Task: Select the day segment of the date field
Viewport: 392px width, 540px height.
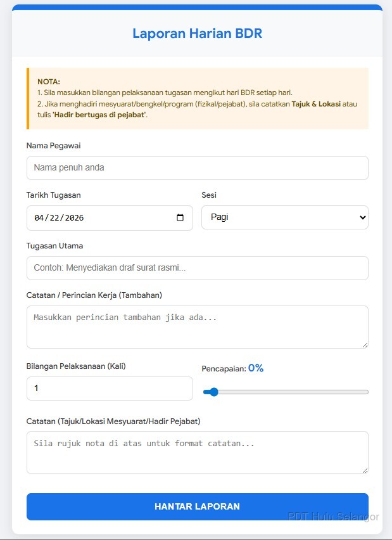Action: (55, 218)
